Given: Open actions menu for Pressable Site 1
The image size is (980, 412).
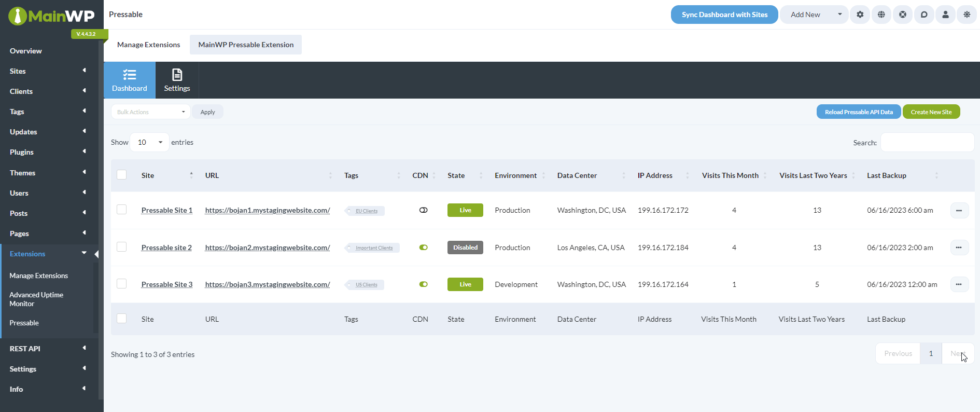Looking at the screenshot, I should point(959,211).
